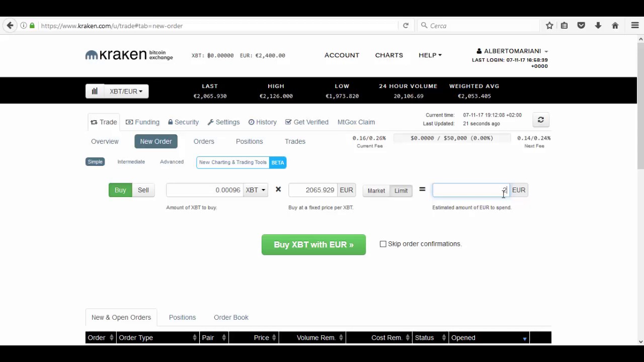Viewport: 644px width, 362px height.
Task: Click the fee volume progress bar
Action: coord(452,138)
